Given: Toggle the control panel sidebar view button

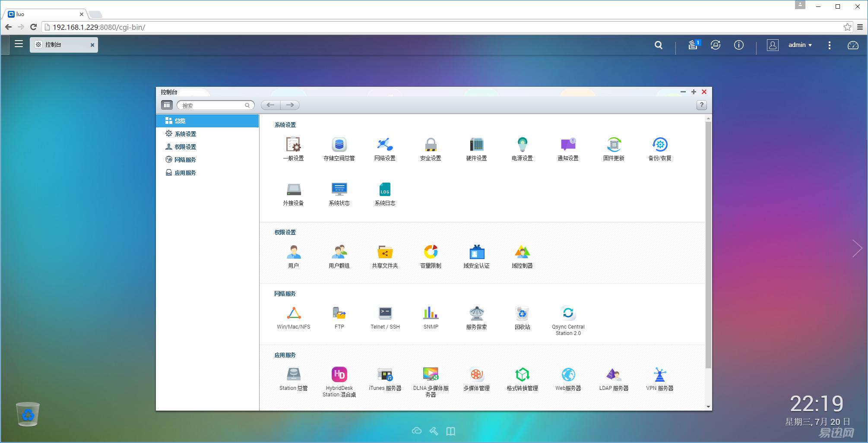Looking at the screenshot, I should coord(167,105).
